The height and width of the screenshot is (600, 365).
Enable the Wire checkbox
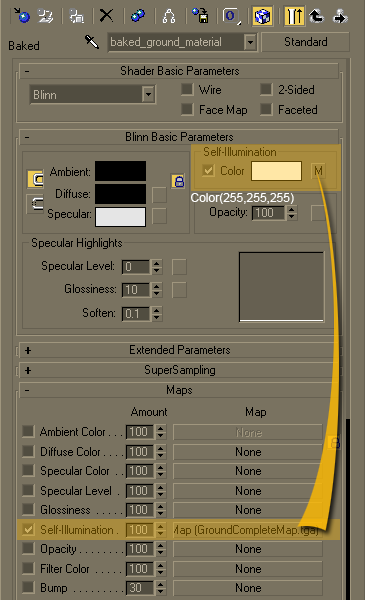[187, 90]
